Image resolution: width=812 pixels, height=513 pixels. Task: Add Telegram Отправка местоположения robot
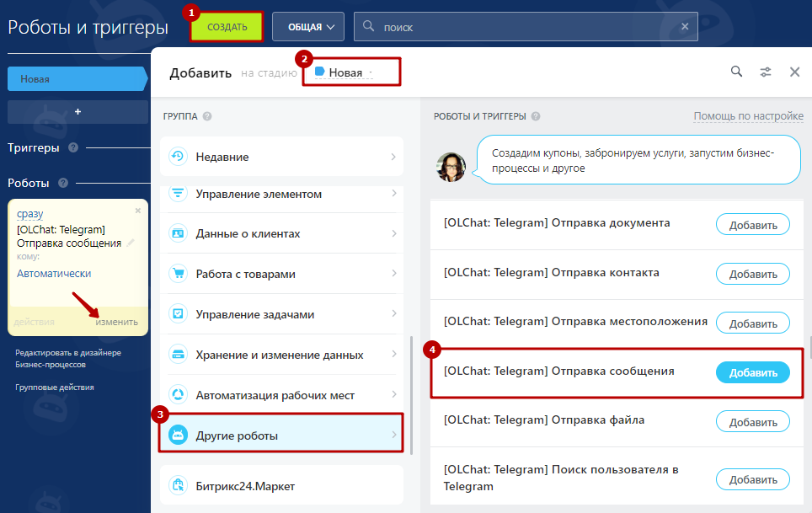[753, 323]
